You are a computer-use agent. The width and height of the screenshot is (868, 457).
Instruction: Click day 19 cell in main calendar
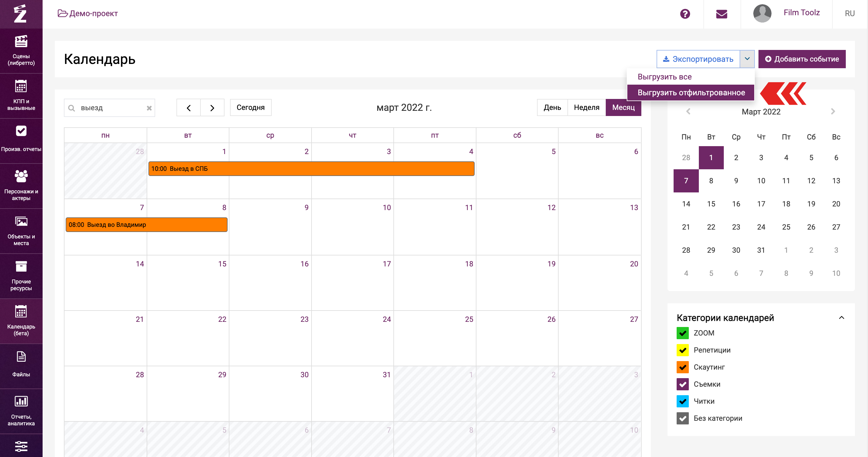[x=517, y=283]
